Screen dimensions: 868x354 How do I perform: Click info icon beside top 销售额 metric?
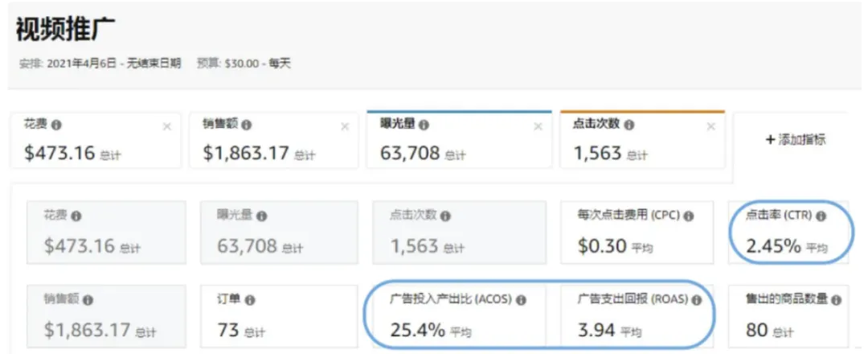point(247,126)
